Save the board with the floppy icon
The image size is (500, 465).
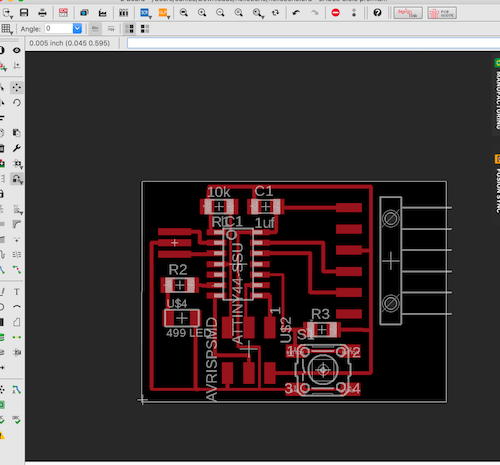click(x=24, y=13)
